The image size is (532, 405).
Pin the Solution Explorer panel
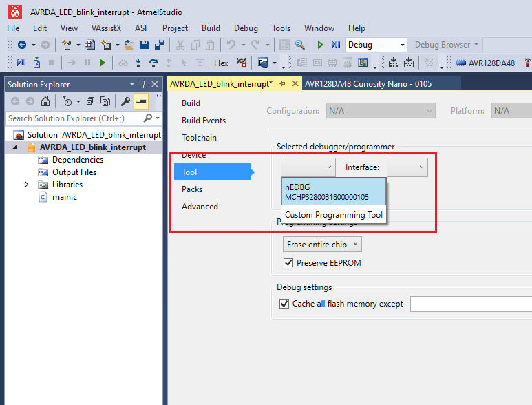tap(144, 84)
